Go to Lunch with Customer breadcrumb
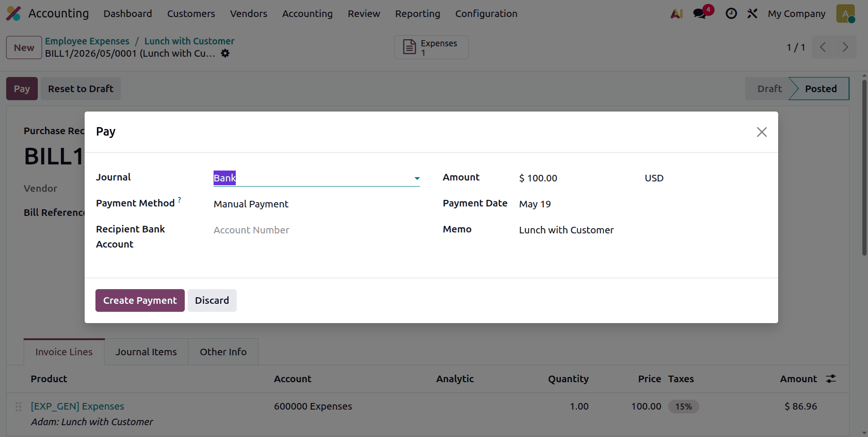Viewport: 868px width, 437px height. [x=189, y=41]
